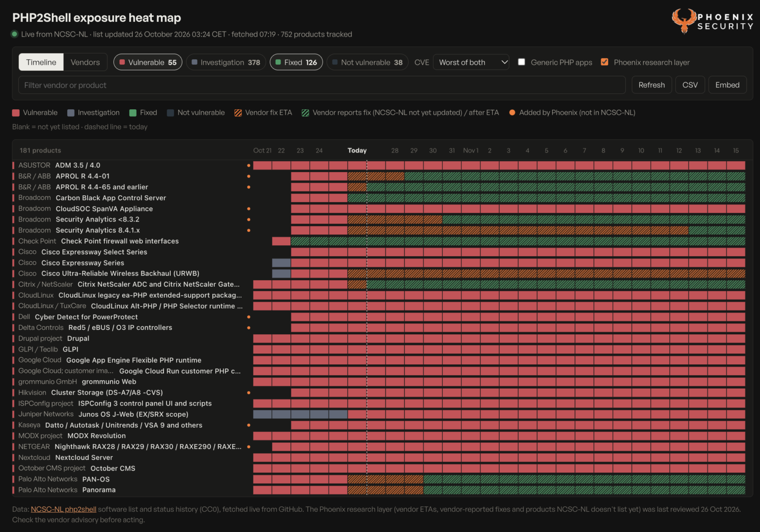Viewport: 760px width, 532px height.
Task: Enable the Generic PHP apps checkbox
Action: 522,62
